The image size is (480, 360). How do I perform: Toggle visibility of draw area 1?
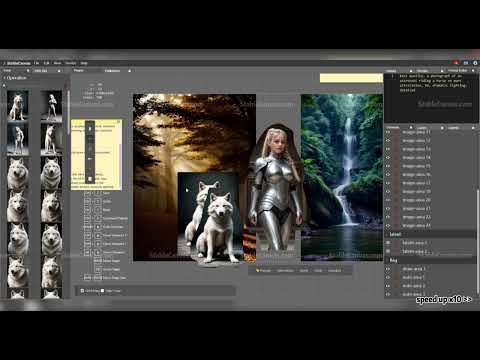[x=388, y=269]
